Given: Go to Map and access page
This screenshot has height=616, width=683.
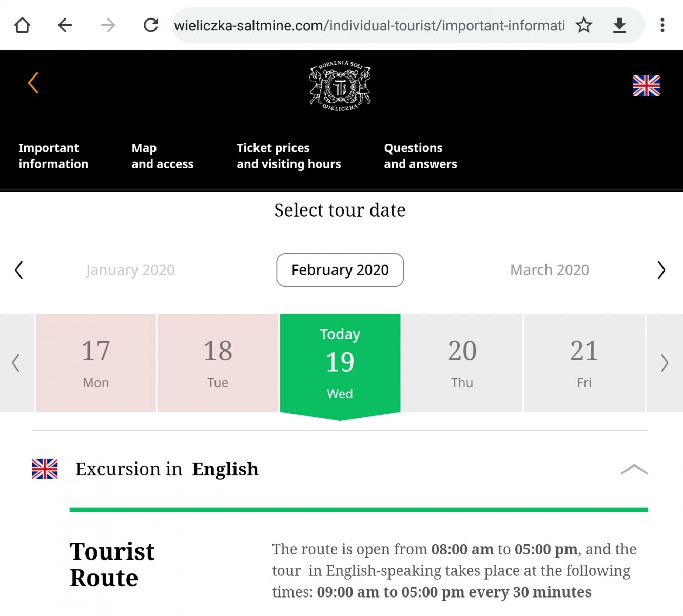Looking at the screenshot, I should point(162,156).
